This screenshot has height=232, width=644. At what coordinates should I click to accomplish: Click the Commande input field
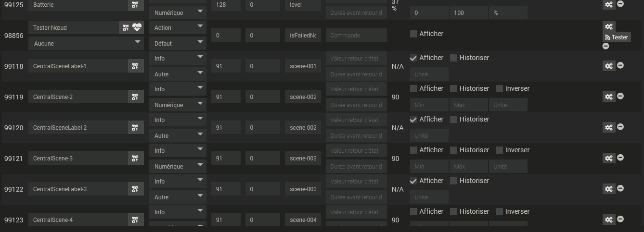(x=356, y=35)
